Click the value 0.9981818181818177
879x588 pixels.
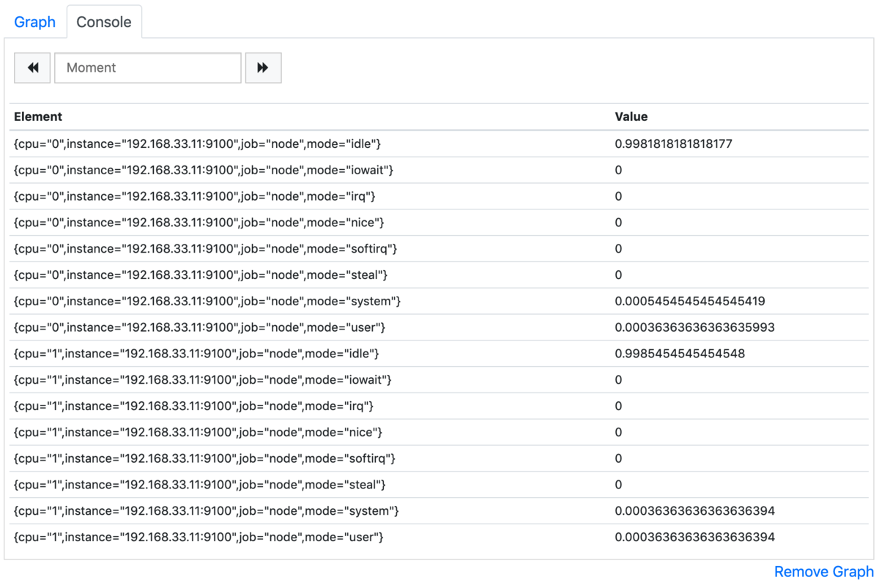(x=674, y=144)
